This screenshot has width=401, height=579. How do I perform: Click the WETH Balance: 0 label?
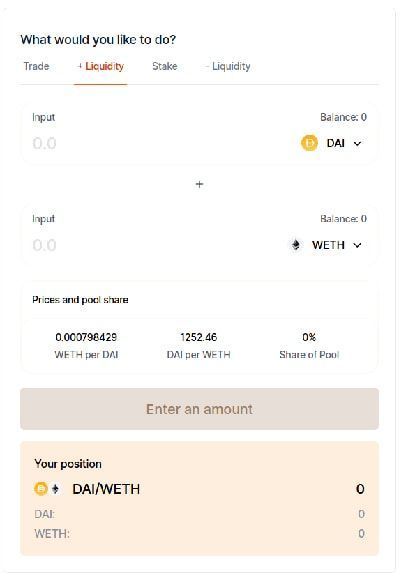coord(343,219)
